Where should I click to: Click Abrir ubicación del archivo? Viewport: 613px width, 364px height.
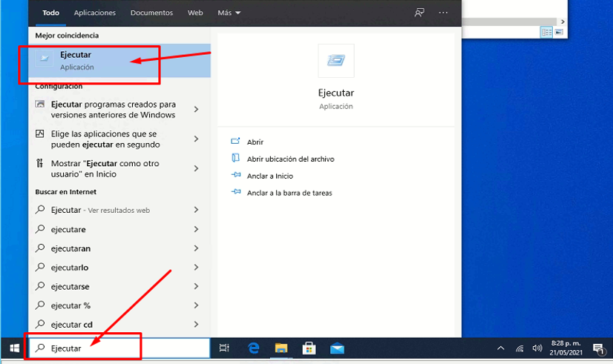click(290, 159)
